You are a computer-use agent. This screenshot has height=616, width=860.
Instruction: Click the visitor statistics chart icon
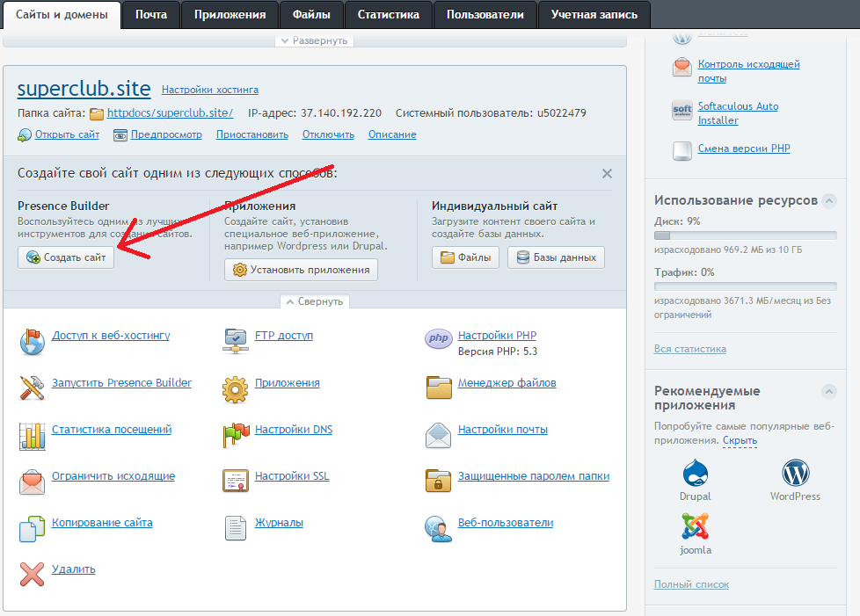click(32, 434)
